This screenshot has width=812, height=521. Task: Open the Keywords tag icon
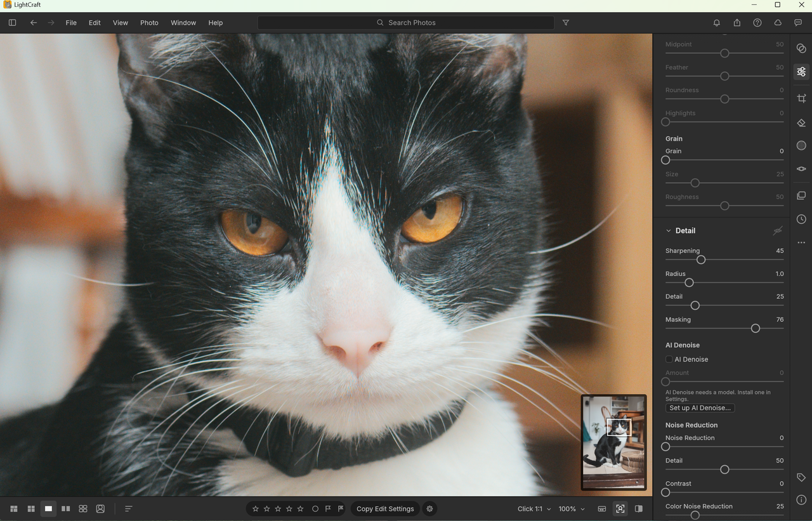(x=801, y=477)
